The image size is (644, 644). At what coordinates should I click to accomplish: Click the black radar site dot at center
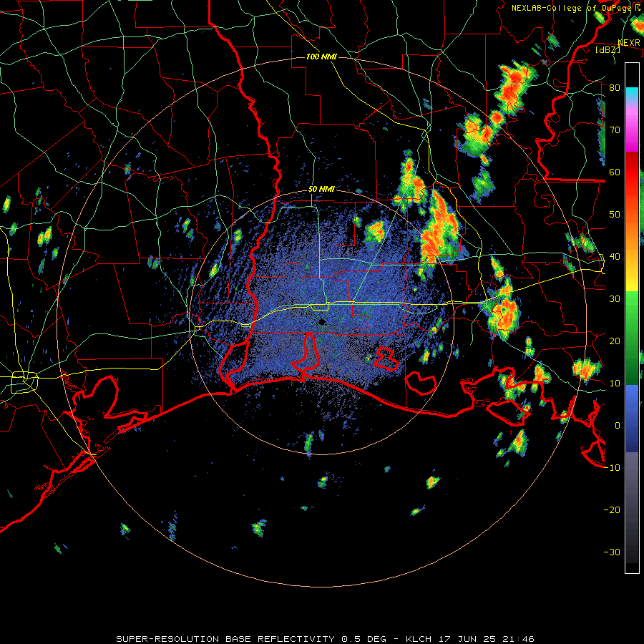[321, 323]
